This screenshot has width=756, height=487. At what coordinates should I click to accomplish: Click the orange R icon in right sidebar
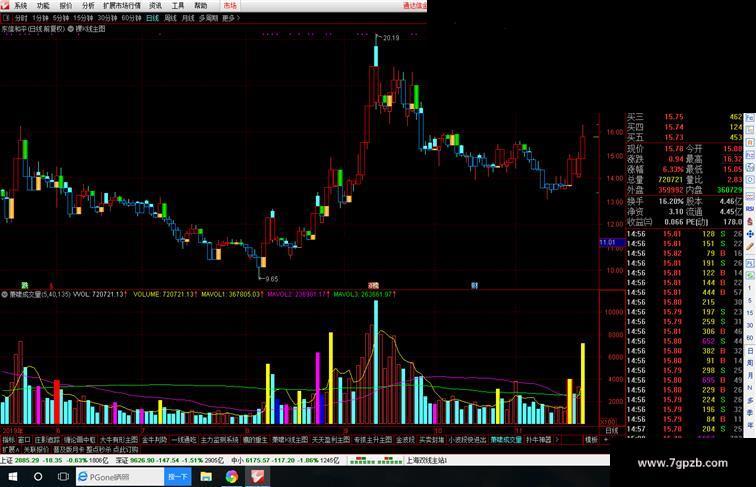tap(750, 142)
